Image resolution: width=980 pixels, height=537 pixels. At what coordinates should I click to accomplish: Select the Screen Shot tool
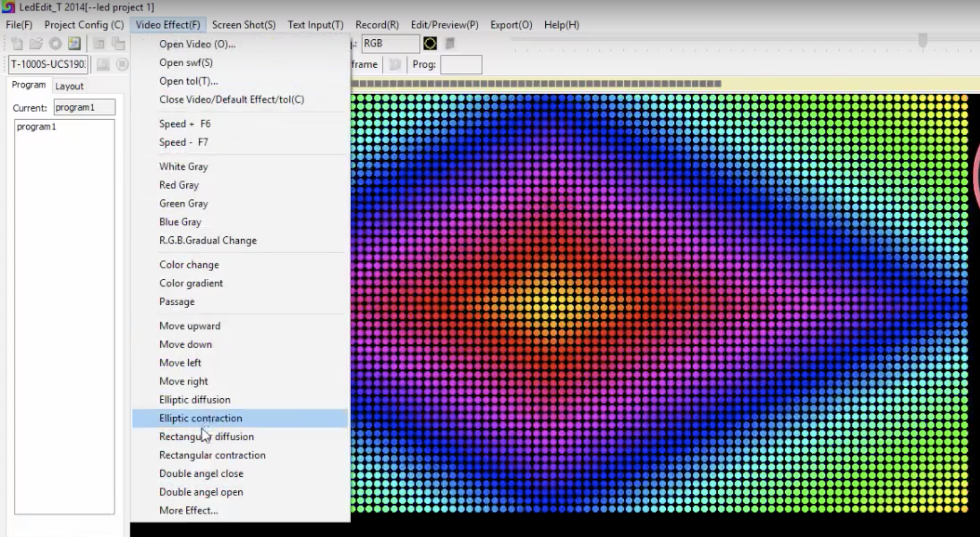tap(244, 25)
